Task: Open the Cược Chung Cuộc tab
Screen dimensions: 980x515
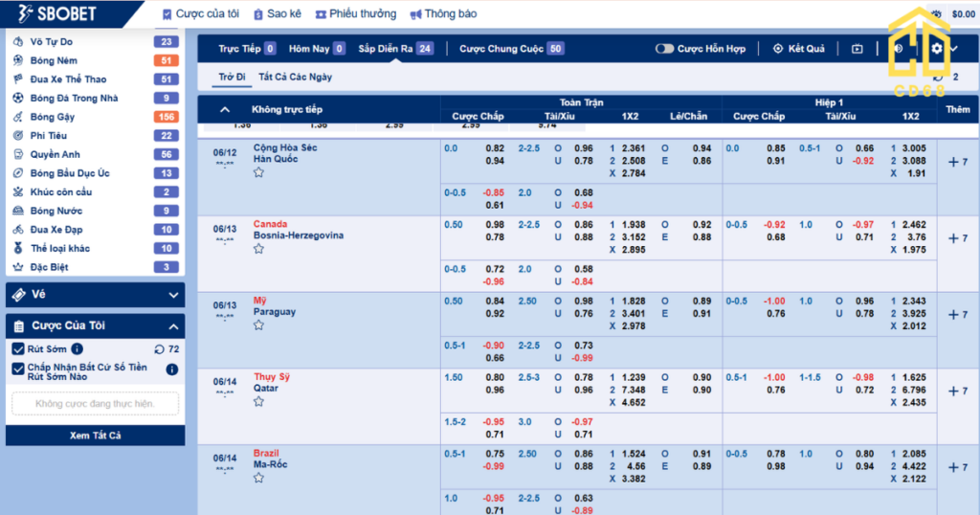Action: (x=512, y=49)
